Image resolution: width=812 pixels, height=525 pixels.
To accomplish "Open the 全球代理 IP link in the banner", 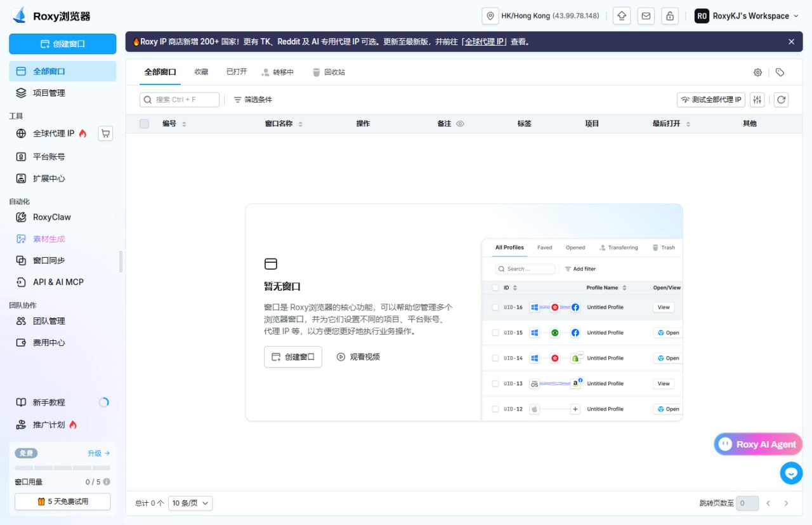I will click(x=485, y=42).
